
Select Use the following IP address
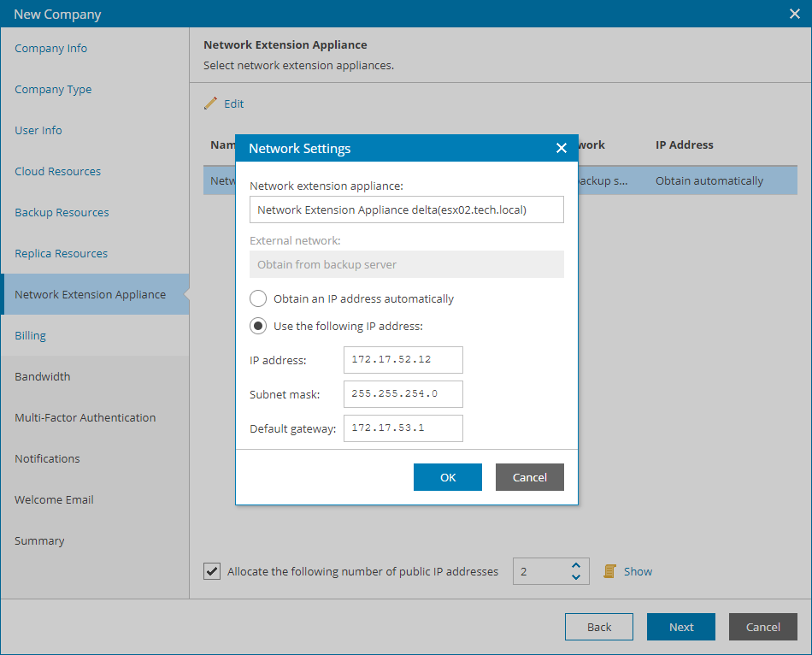258,326
